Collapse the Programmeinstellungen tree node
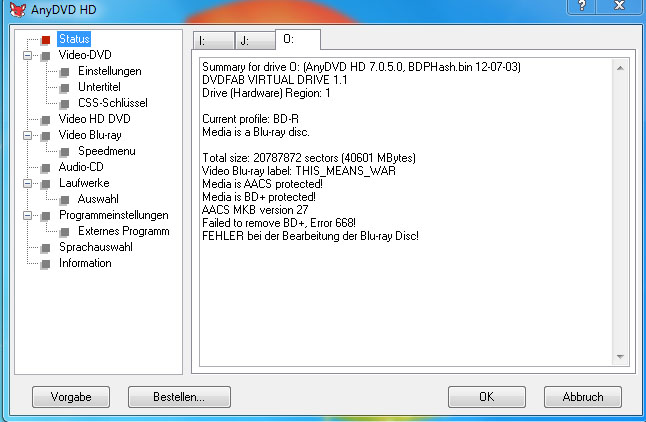This screenshot has width=646, height=422. (27, 216)
